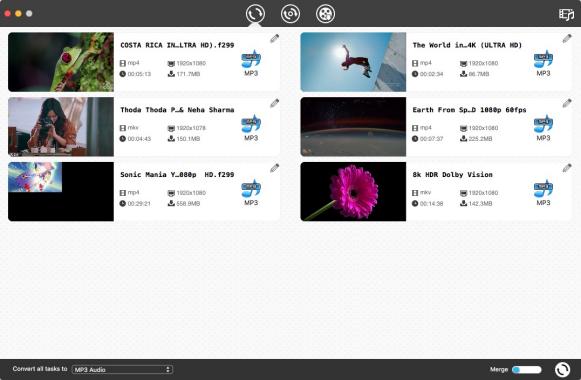This screenshot has width=581, height=380.
Task: Select the COSTA RICA frog thumbnail
Action: [61, 62]
